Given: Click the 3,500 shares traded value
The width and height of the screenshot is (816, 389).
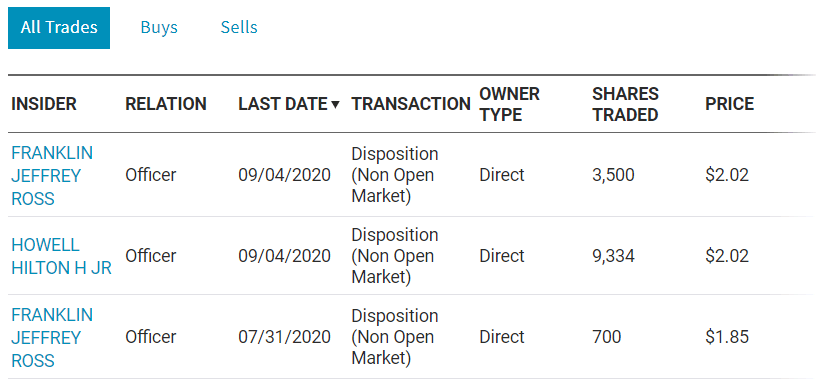Looking at the screenshot, I should [x=613, y=175].
